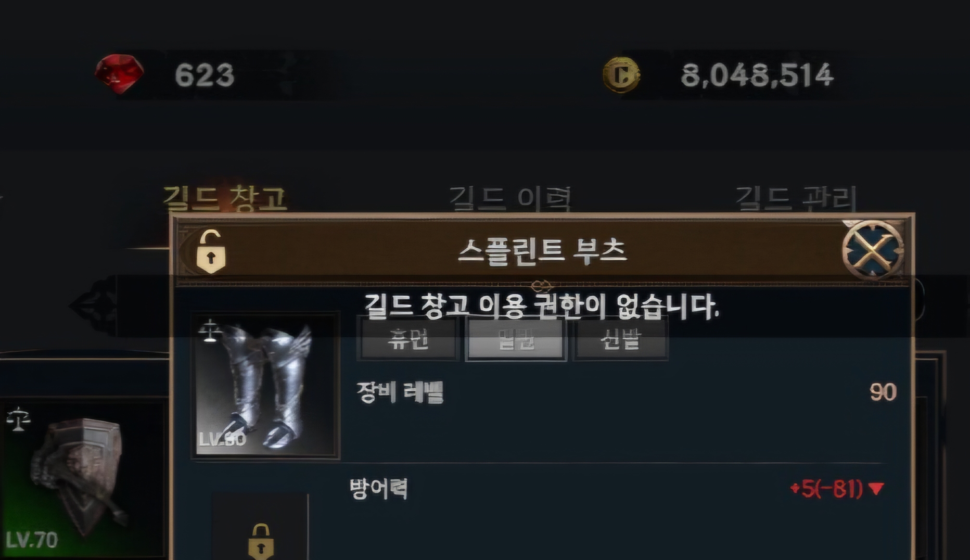This screenshot has width=970, height=560.
Task: Select the 휴먼 filter button
Action: [408, 340]
